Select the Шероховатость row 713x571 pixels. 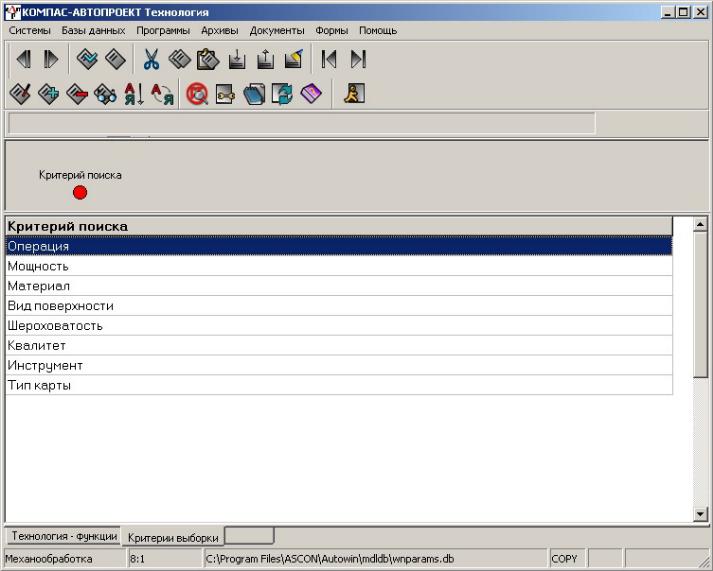click(339, 326)
